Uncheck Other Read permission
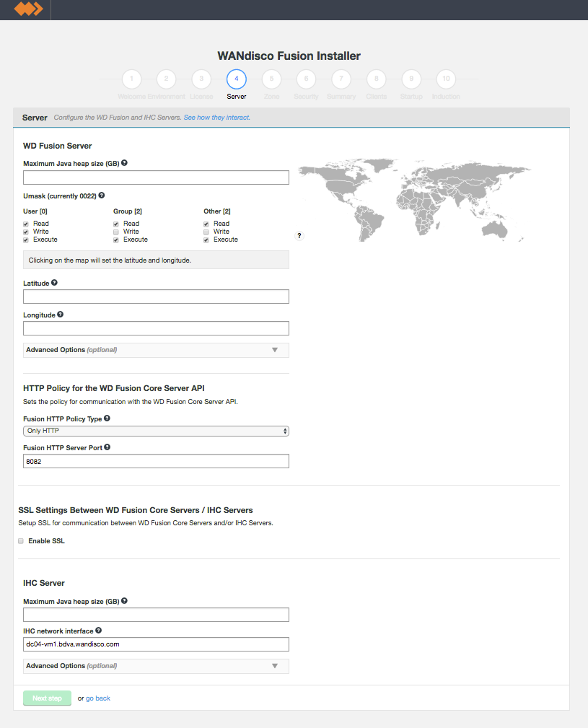The image size is (588, 728). 206,224
